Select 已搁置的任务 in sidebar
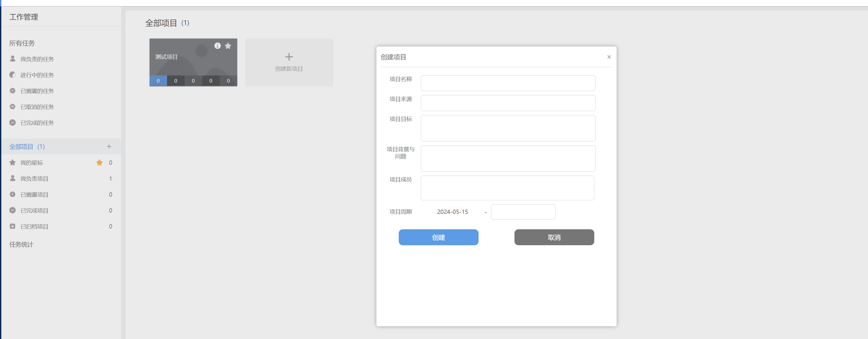 37,91
